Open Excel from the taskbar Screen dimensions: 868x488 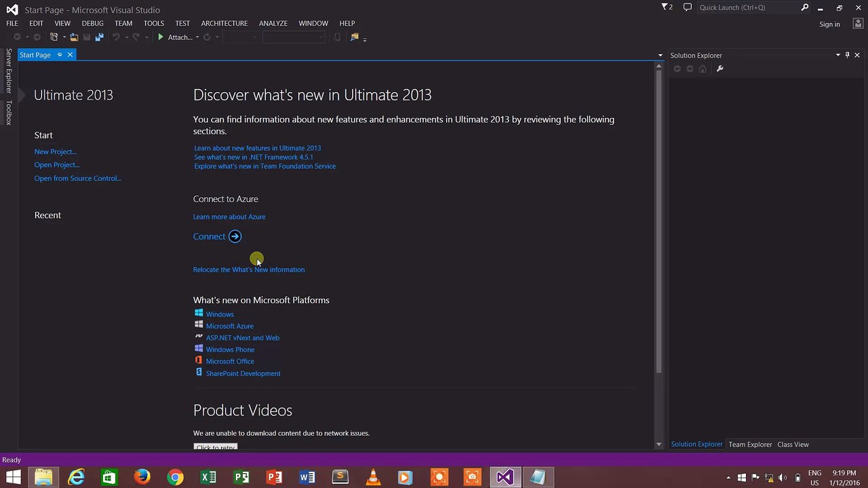coord(208,477)
